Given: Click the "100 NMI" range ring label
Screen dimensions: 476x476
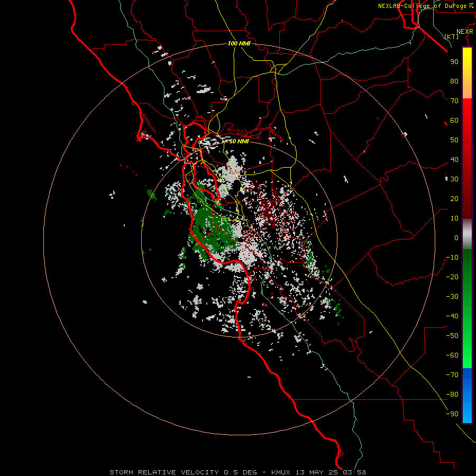Looking at the screenshot, I should click(x=239, y=43).
